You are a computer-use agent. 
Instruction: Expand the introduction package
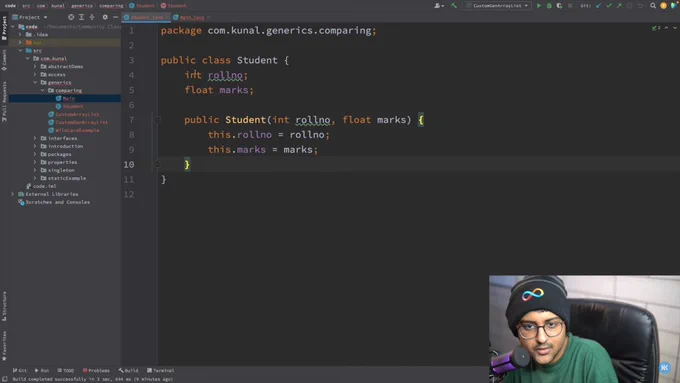(35, 146)
